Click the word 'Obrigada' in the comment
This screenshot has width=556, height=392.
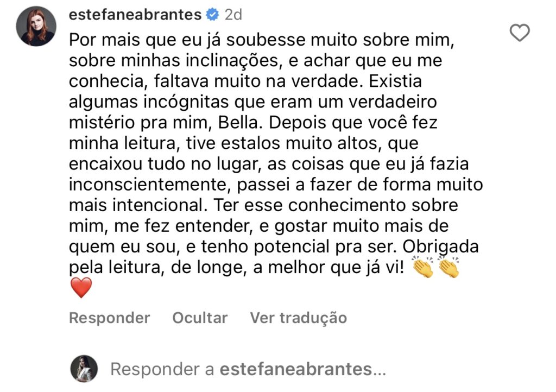coord(443,246)
